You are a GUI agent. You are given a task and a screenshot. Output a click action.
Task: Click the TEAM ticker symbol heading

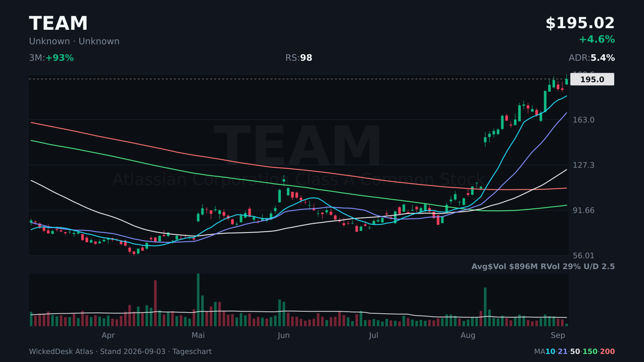pos(58,23)
